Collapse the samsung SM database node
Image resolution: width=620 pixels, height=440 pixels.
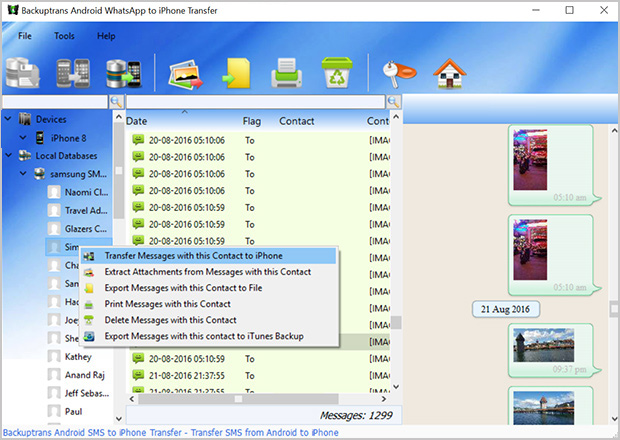(x=25, y=174)
